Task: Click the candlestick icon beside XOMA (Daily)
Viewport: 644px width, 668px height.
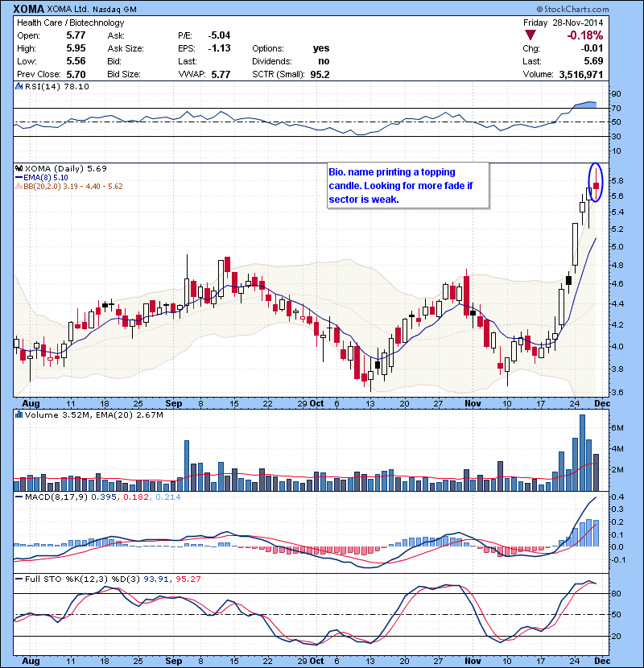Action: tap(19, 168)
